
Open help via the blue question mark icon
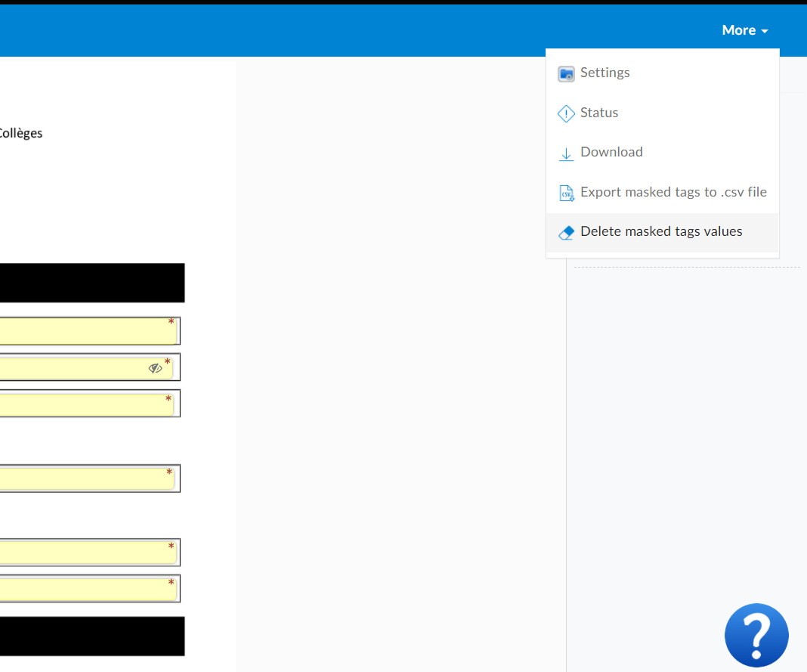[x=756, y=636]
